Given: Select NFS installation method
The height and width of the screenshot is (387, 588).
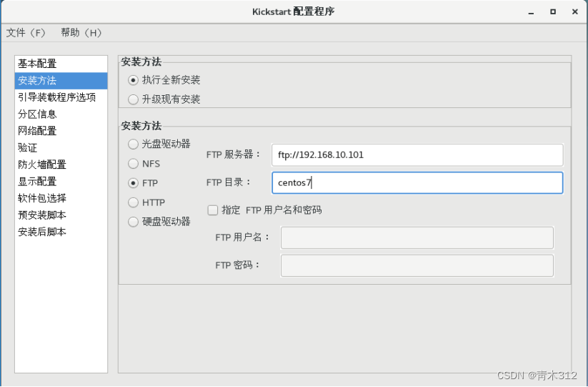Looking at the screenshot, I should (x=133, y=164).
